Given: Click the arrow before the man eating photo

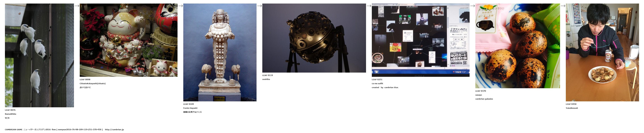Looking at the screenshot, I should [x=563, y=6].
